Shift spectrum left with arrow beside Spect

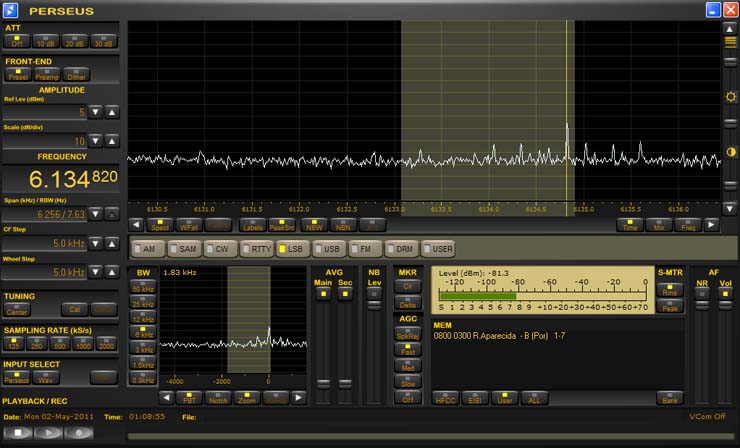pyautogui.click(x=136, y=225)
